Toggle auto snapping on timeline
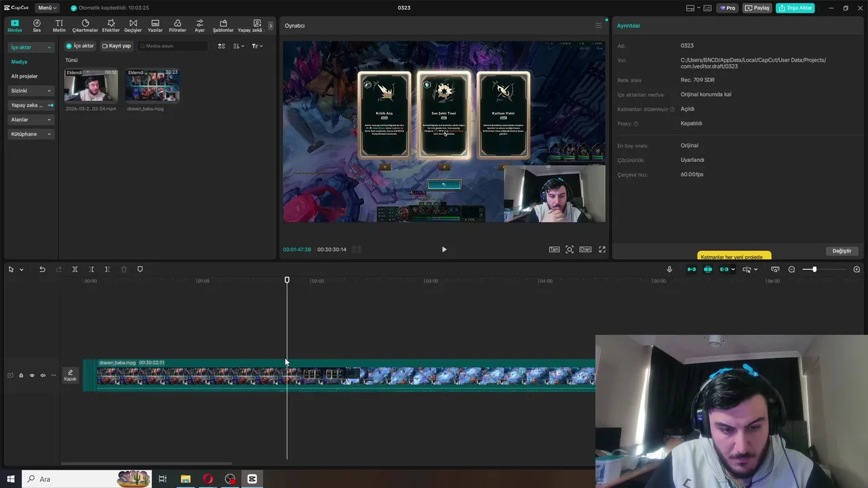The width and height of the screenshot is (868, 488). [x=708, y=270]
